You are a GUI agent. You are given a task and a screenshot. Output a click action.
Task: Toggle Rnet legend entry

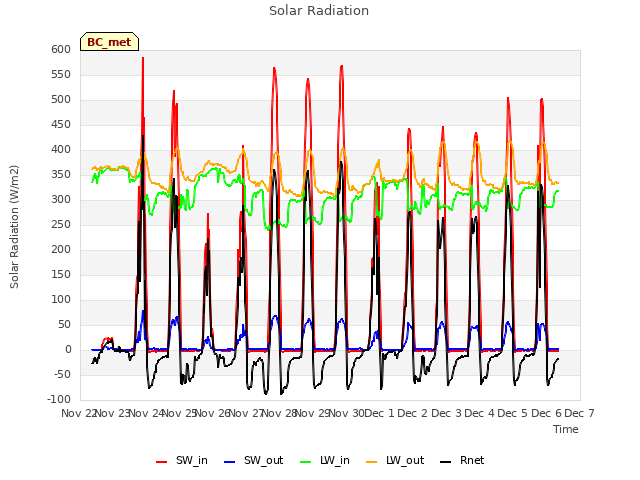click(x=462, y=460)
